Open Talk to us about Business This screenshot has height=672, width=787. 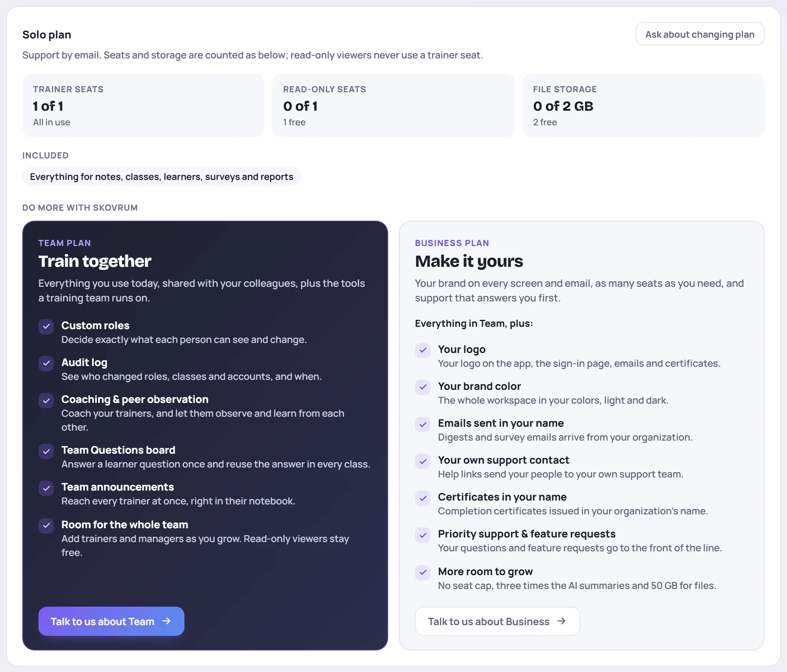pos(497,621)
